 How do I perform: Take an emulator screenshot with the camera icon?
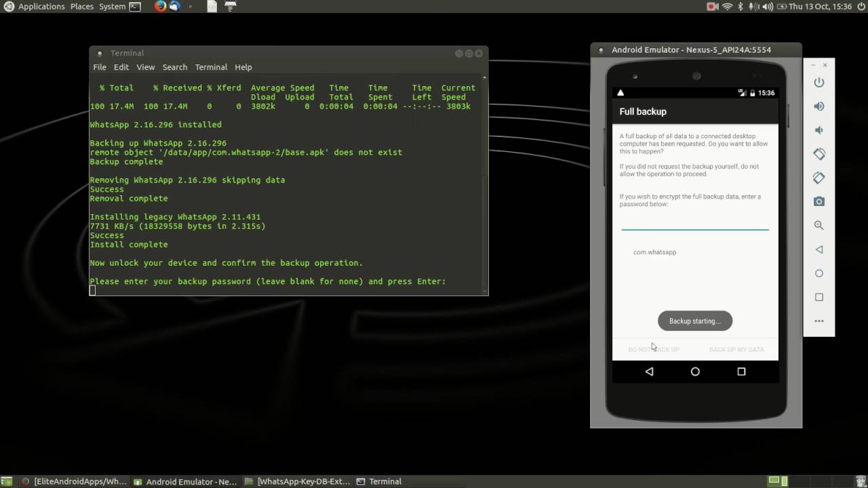tap(819, 201)
